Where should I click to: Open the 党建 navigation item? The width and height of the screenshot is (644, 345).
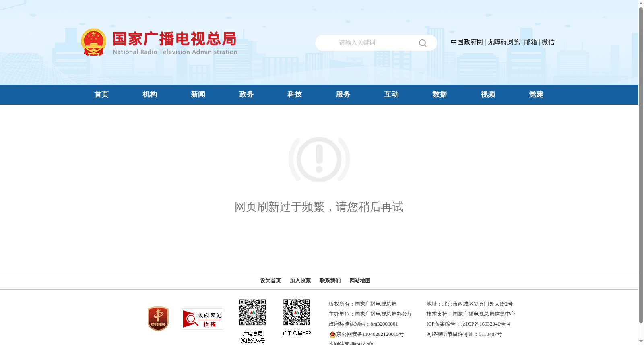(536, 95)
